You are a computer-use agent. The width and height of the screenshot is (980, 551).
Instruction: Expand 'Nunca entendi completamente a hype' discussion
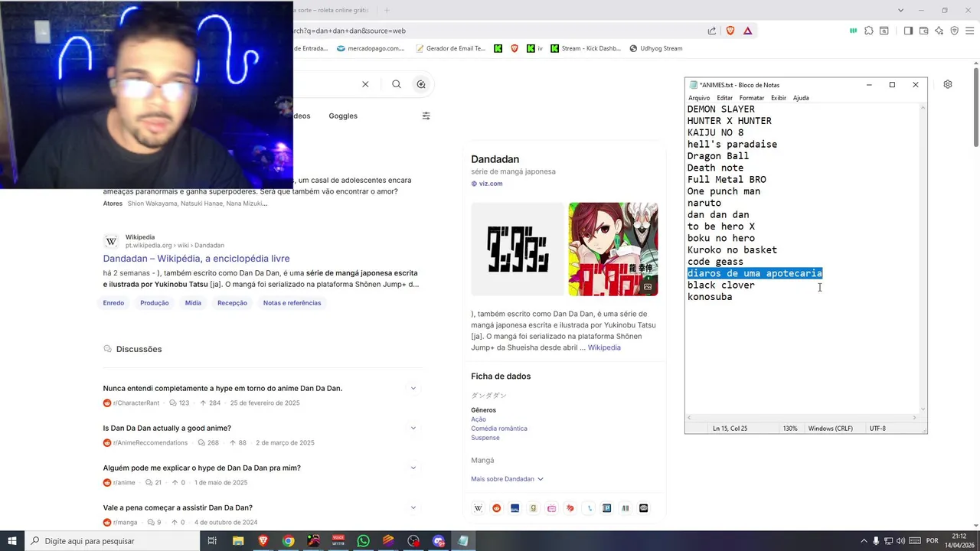[x=413, y=388]
